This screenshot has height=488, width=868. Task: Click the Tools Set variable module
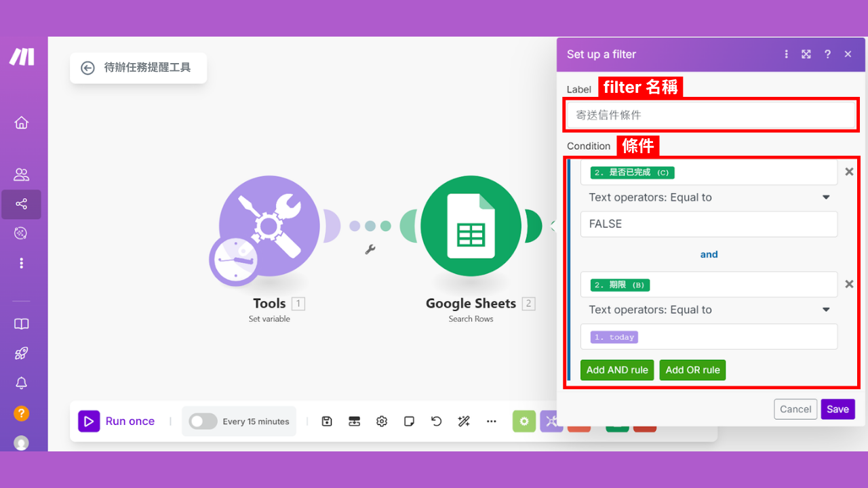tap(269, 226)
